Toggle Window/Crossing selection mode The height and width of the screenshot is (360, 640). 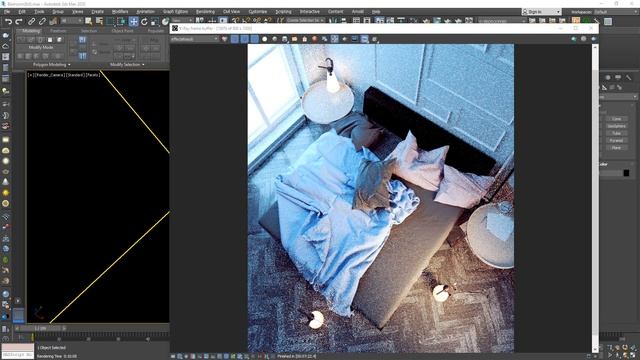(121, 21)
